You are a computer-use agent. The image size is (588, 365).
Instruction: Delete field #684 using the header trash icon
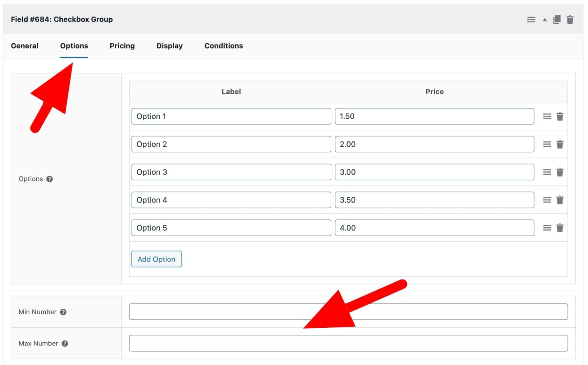point(570,19)
